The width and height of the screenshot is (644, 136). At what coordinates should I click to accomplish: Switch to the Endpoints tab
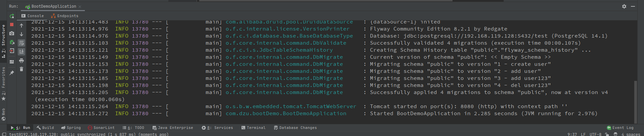pyautogui.click(x=64, y=16)
